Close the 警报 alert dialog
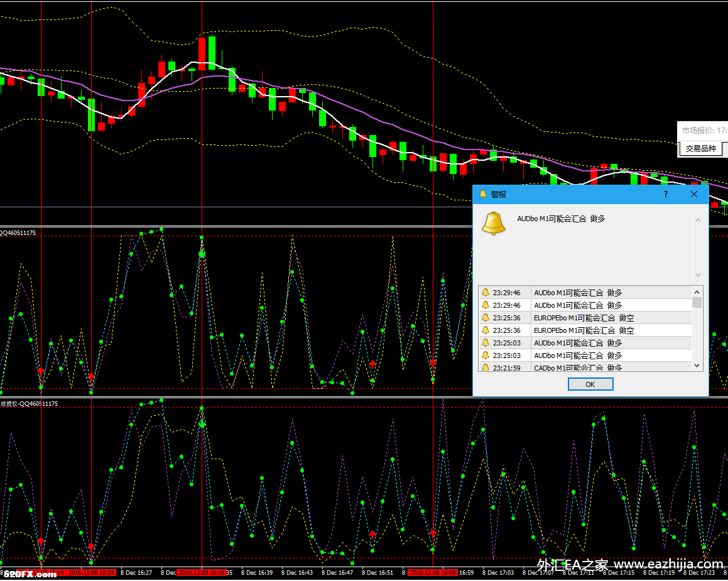The image size is (728, 581). point(694,194)
